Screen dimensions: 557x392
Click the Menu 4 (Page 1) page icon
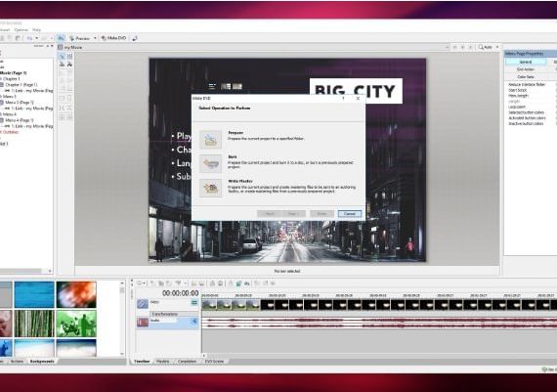[x=2, y=120]
